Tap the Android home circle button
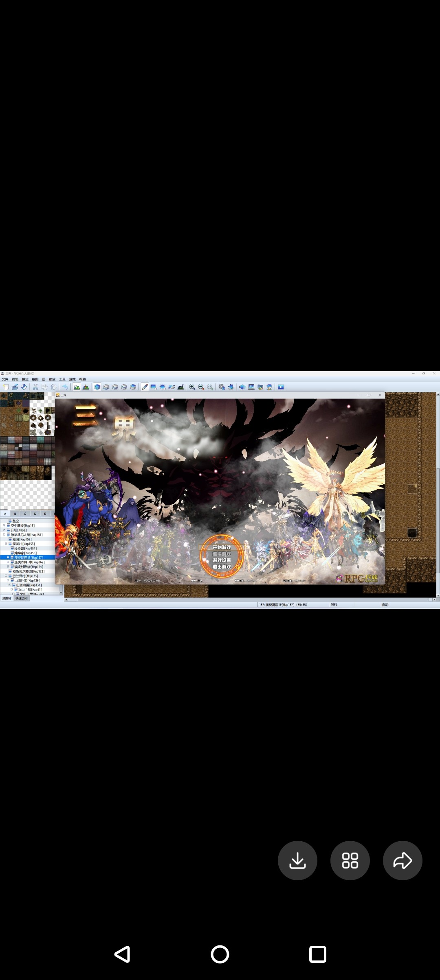 (x=220, y=954)
